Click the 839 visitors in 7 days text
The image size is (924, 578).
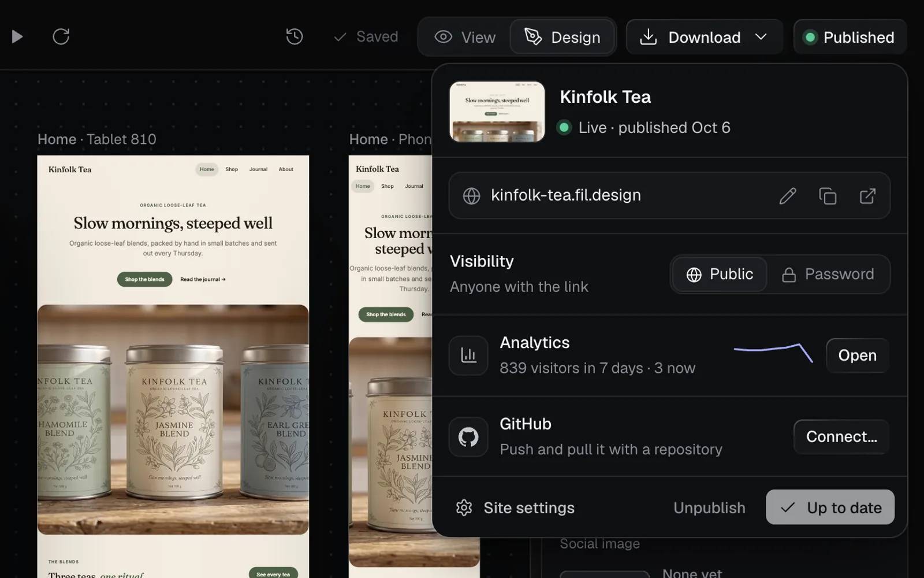tap(571, 368)
